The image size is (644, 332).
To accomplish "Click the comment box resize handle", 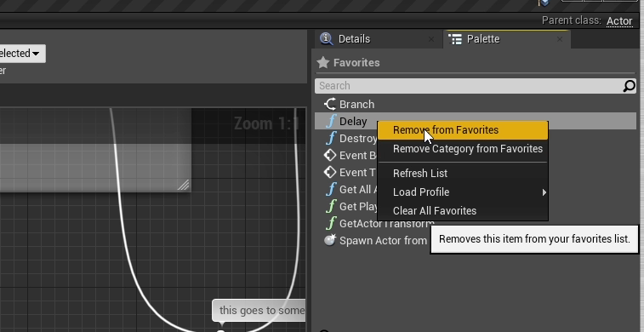I will [x=184, y=186].
